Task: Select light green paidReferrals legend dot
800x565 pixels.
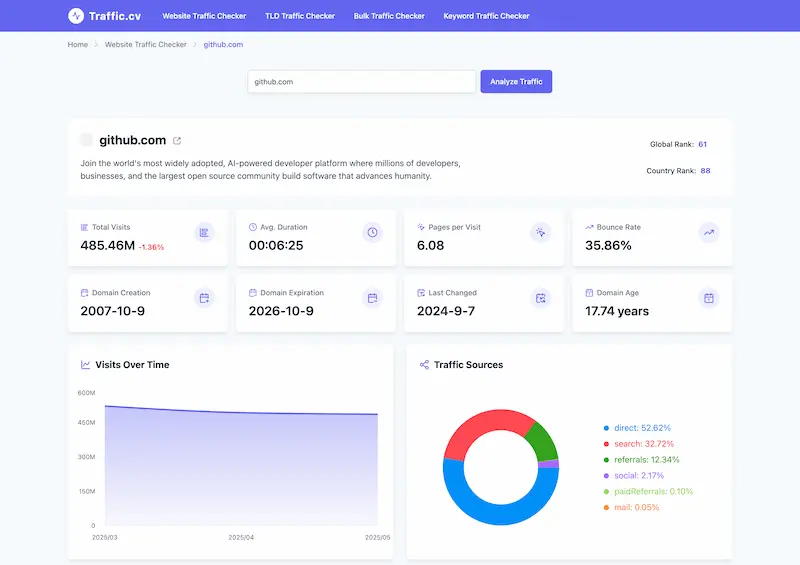Action: (x=606, y=492)
